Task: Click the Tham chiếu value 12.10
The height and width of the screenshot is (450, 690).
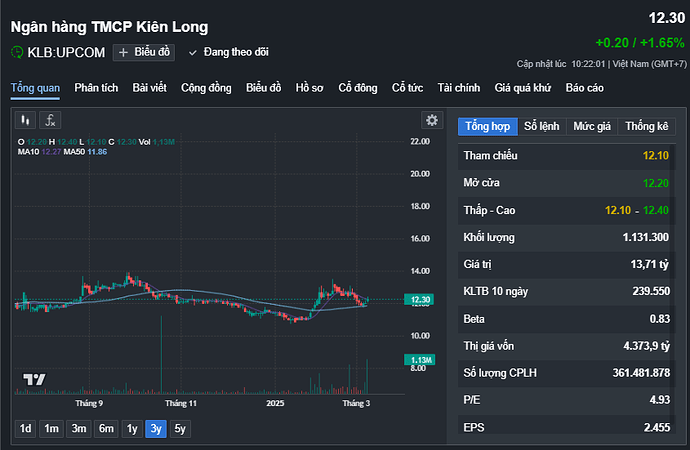Action: [x=656, y=156]
